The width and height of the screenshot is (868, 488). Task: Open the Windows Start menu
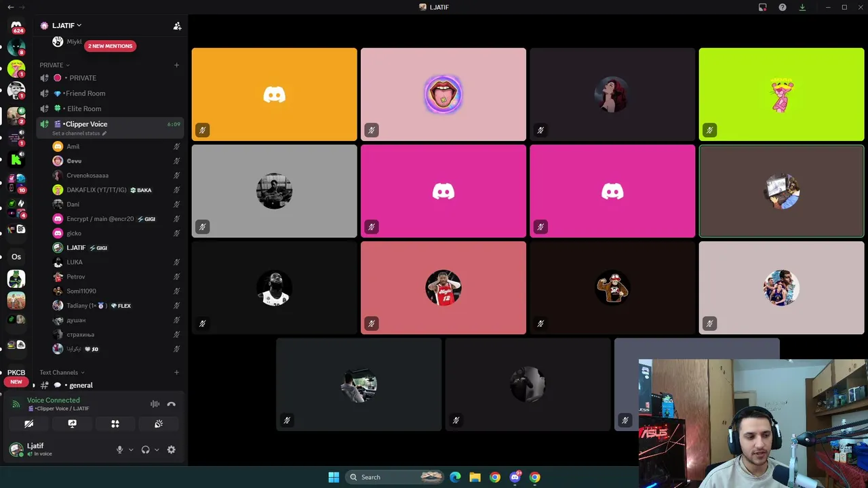point(334,477)
